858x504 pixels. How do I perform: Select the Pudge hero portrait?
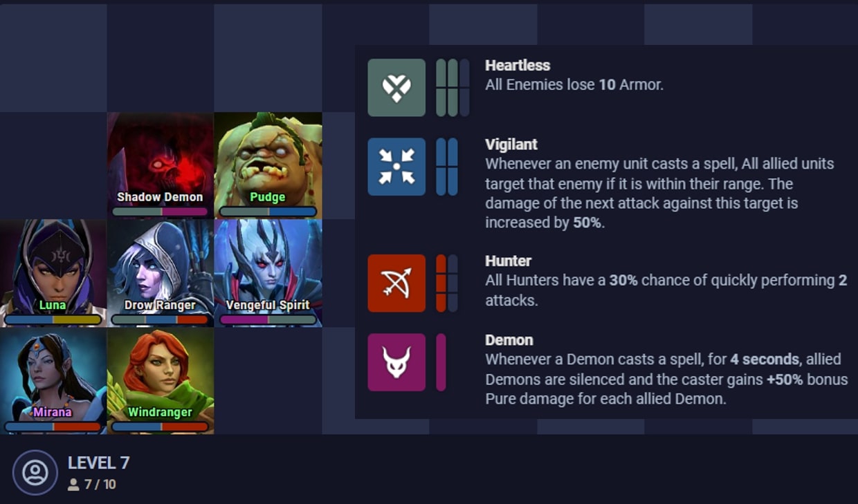click(x=268, y=166)
